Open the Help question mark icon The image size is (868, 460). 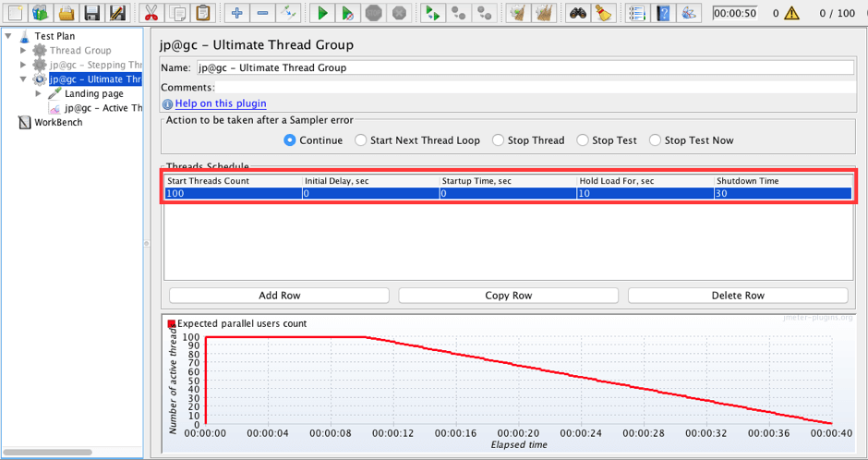pos(662,13)
